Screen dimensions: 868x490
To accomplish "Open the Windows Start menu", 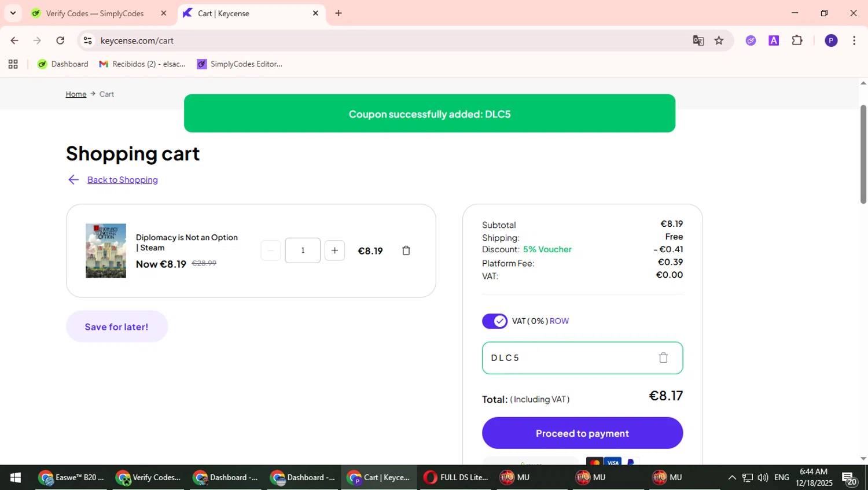I will tap(16, 477).
